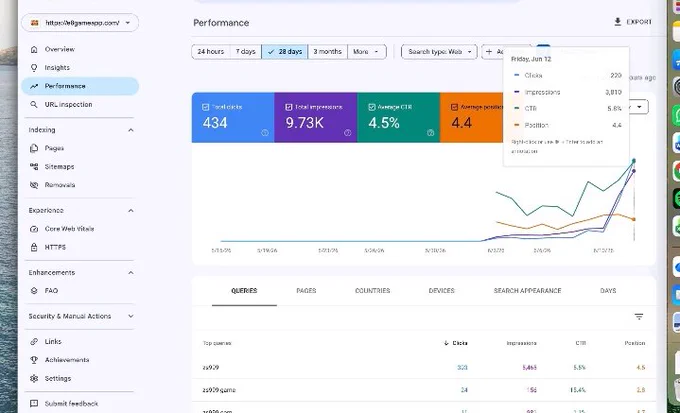Switch to the Countries tab

click(x=373, y=291)
